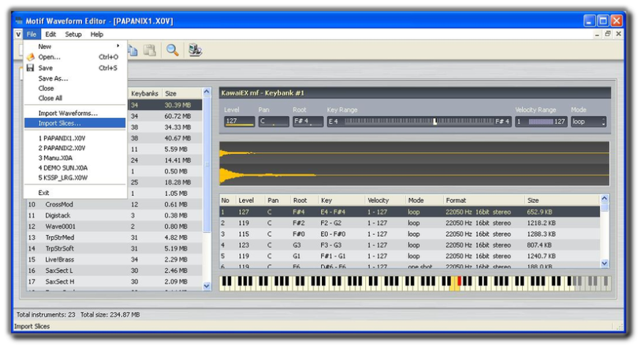The height and width of the screenshot is (351, 644).
Task: Click the File menu header
Action: [x=32, y=34]
